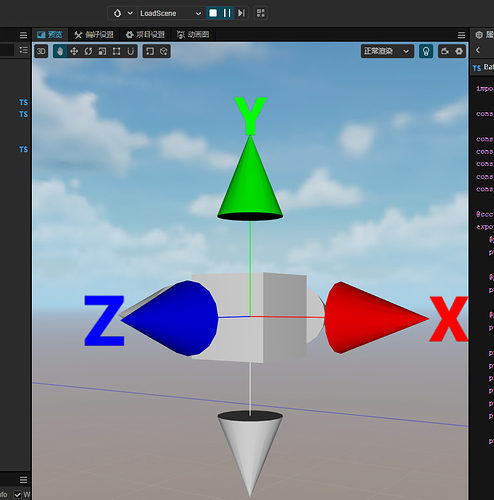The height and width of the screenshot is (500, 494).
Task: Open the 正常渲染 render mode dropdown
Action: click(387, 51)
